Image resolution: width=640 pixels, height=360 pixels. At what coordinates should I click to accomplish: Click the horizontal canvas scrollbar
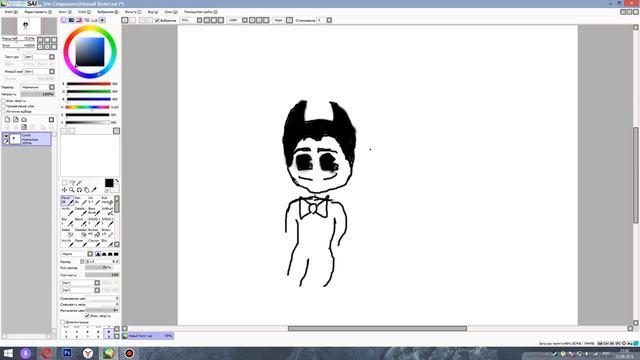point(377,329)
